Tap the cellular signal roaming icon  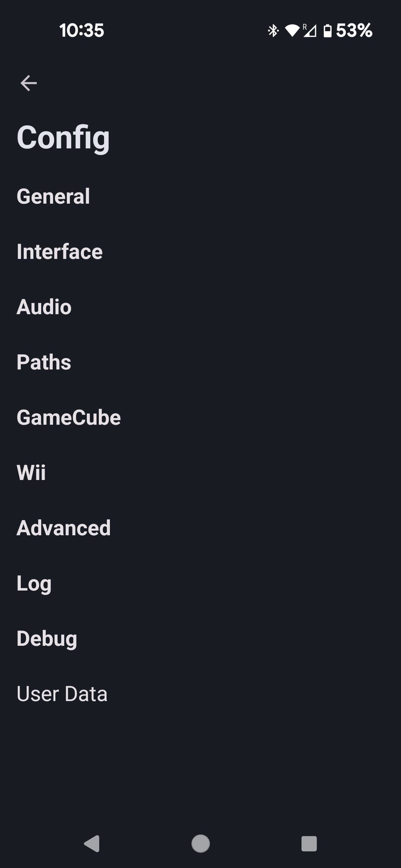tap(310, 30)
